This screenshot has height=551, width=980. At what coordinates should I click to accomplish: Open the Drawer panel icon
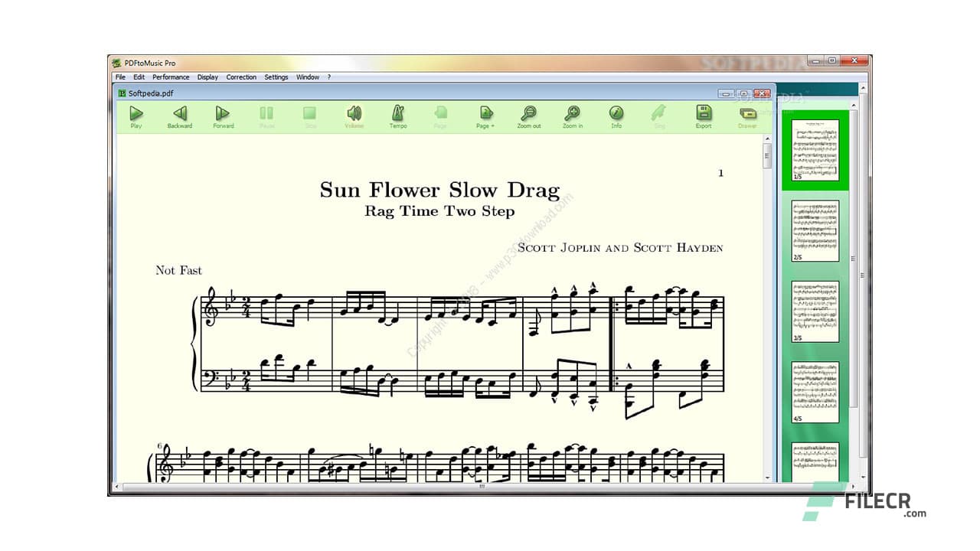[x=747, y=115]
